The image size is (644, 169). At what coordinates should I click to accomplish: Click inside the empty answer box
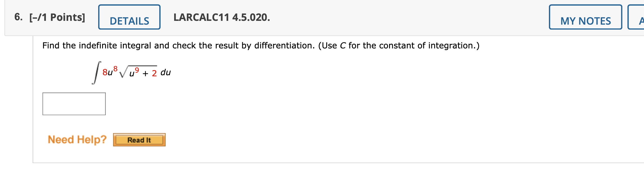pos(74,104)
